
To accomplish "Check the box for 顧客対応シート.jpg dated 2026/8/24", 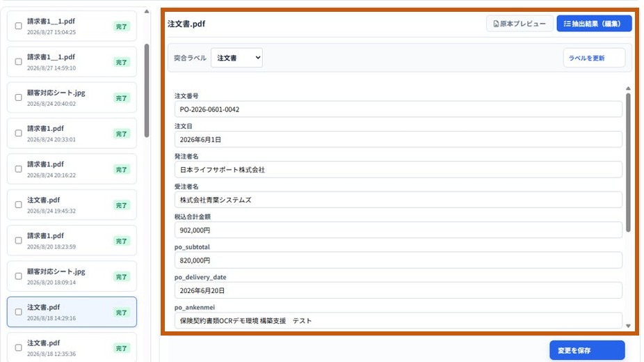I will (x=19, y=97).
